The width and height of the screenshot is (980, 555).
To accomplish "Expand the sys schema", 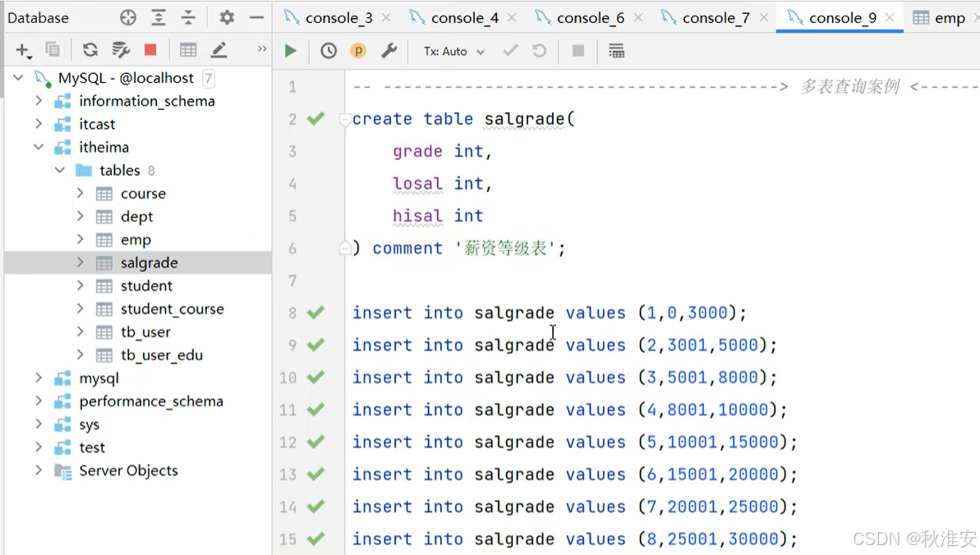I will pos(39,424).
